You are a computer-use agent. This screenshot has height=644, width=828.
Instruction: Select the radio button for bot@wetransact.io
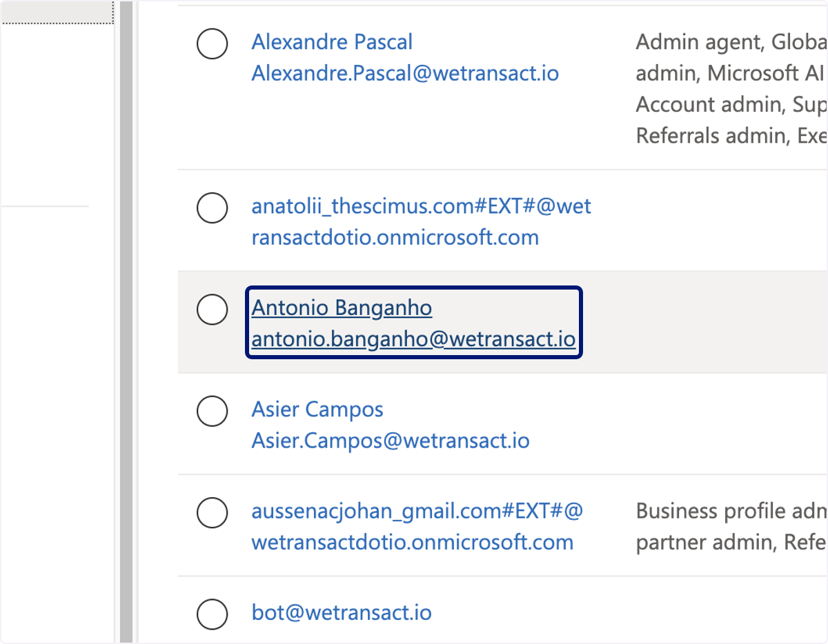coord(212,613)
